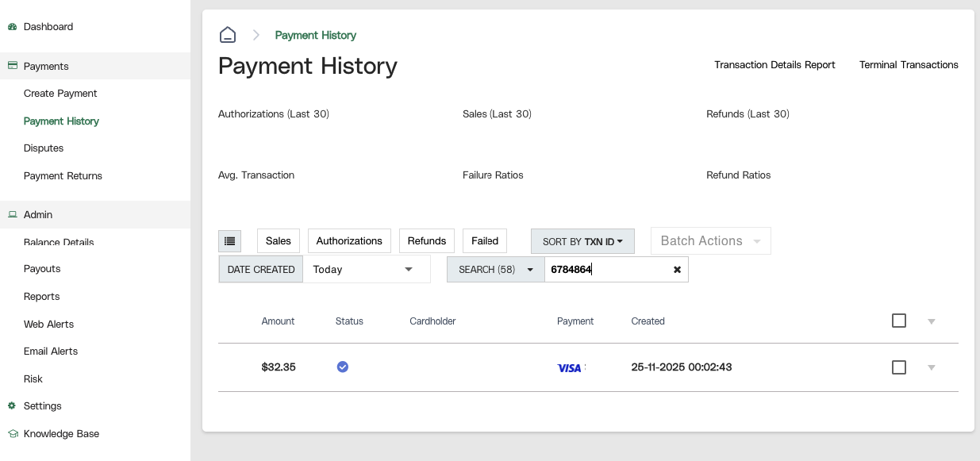Filter transactions with the Failed button
The width and height of the screenshot is (980, 461).
click(484, 240)
